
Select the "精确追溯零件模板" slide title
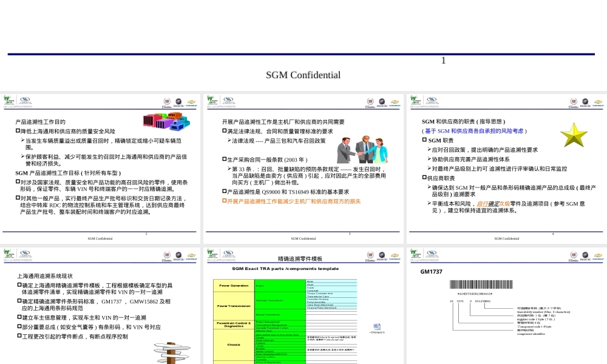tap(300, 259)
